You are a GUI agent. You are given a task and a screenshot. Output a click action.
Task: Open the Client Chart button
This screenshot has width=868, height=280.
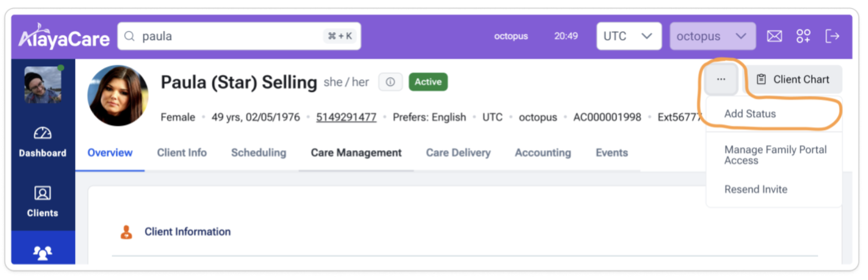click(793, 80)
